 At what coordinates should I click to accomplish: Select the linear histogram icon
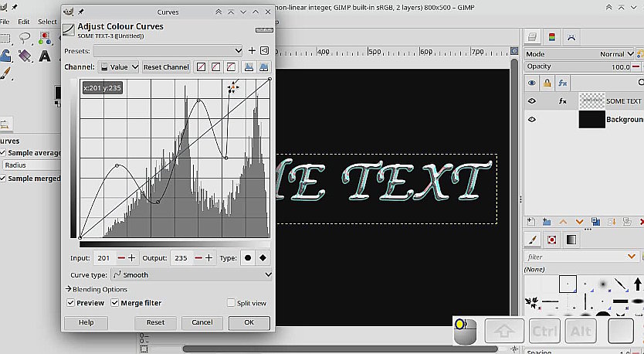[x=249, y=67]
